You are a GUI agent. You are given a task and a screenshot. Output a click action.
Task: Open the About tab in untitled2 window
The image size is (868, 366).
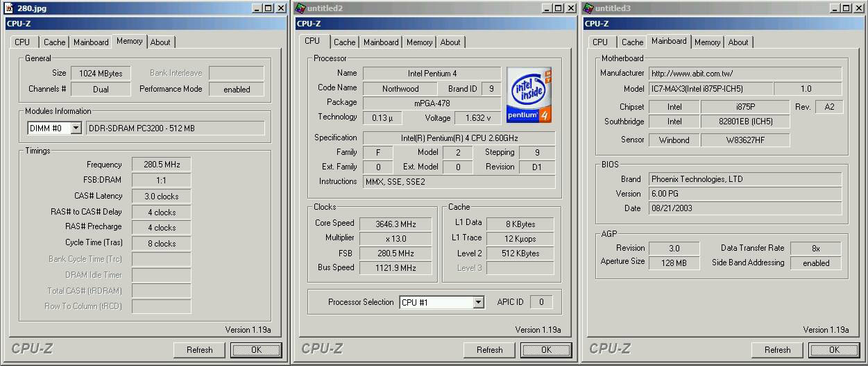(x=450, y=42)
